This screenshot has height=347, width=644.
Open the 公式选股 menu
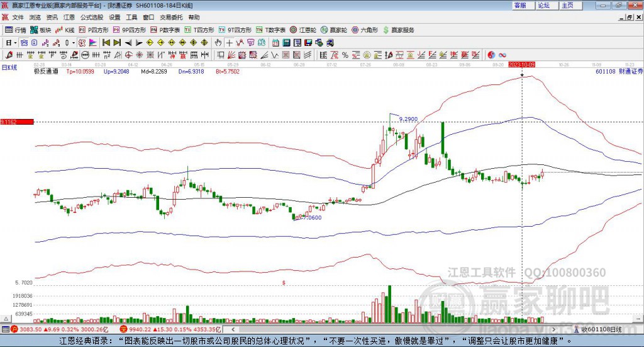[x=92, y=17]
